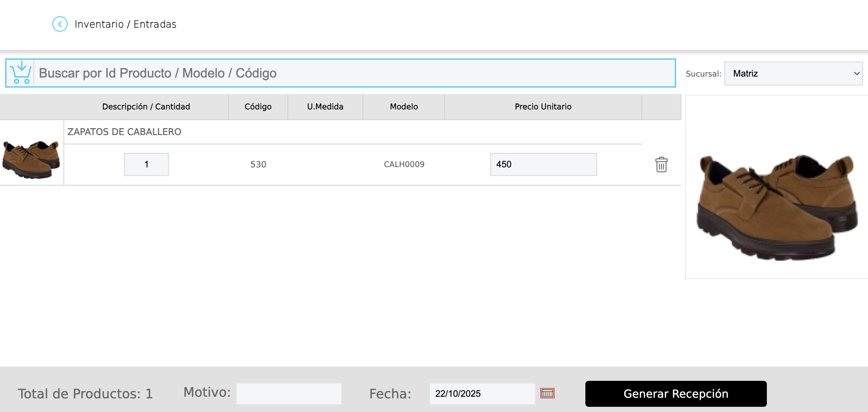Click the shopping cart download icon

click(21, 73)
